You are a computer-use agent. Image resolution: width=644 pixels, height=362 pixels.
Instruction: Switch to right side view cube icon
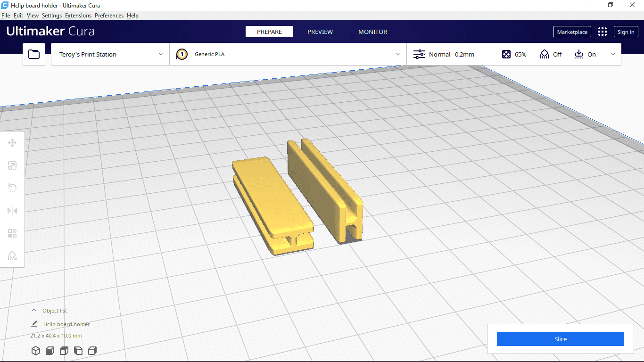pyautogui.click(x=92, y=351)
